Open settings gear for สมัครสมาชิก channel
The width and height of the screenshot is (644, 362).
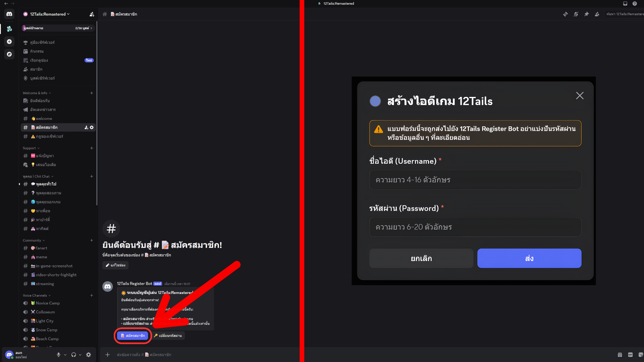(92, 128)
